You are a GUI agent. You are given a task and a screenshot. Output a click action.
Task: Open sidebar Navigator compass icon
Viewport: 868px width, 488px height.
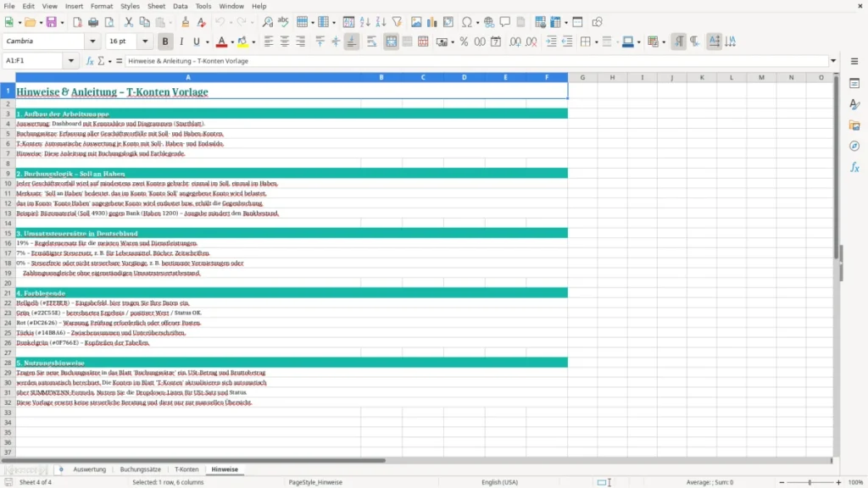[x=854, y=146]
